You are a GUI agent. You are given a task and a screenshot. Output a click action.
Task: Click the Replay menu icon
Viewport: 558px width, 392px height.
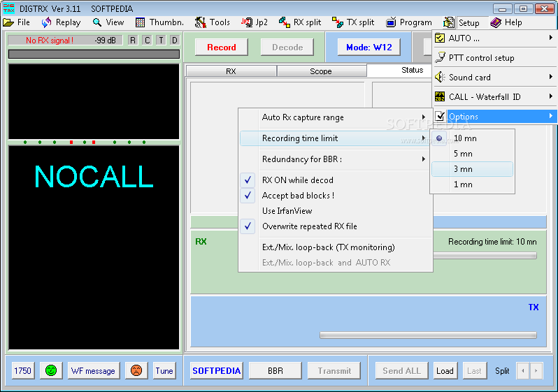click(x=46, y=22)
